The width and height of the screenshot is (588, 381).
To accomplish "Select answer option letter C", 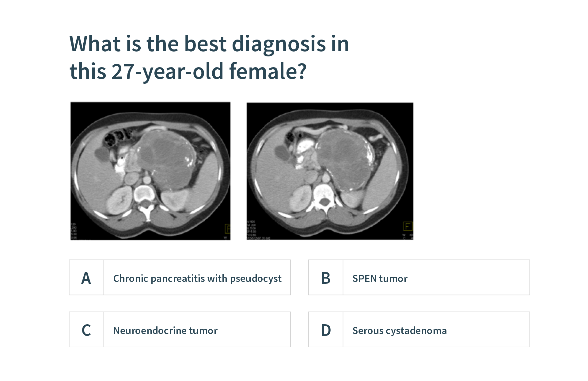I will [x=86, y=330].
